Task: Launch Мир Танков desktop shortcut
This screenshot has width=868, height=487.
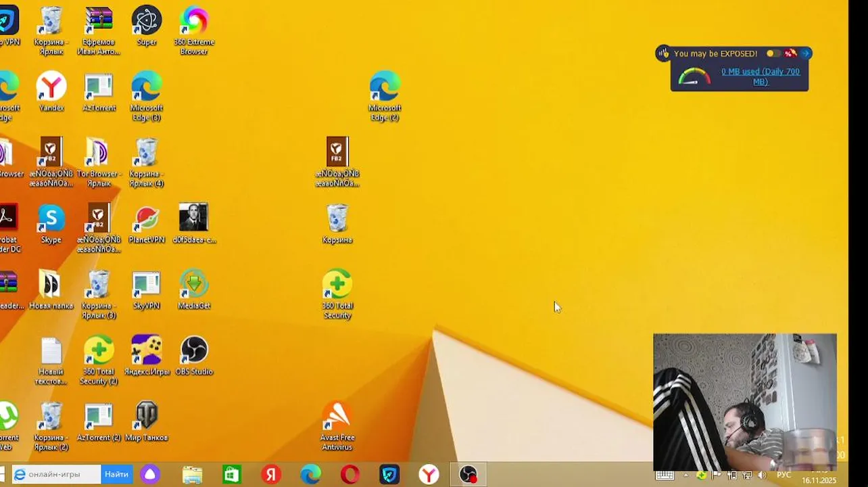Action: click(147, 421)
